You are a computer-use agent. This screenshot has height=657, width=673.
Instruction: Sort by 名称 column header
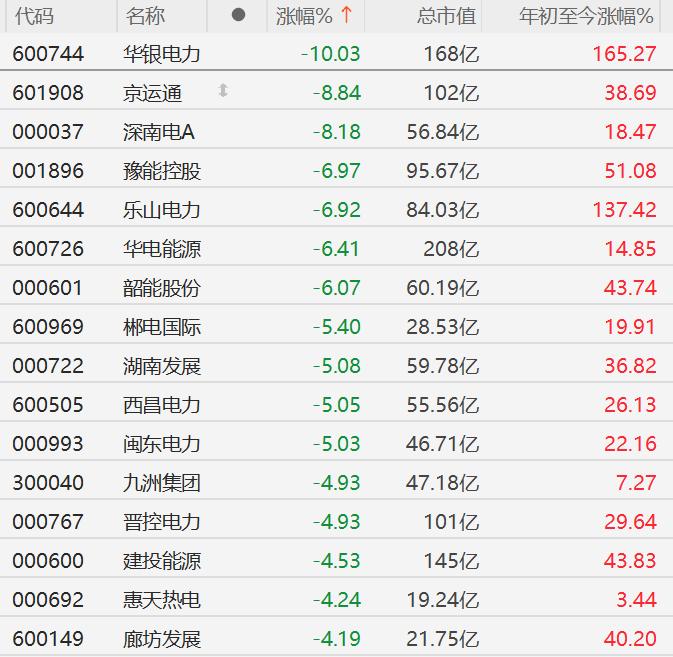pyautogui.click(x=145, y=16)
